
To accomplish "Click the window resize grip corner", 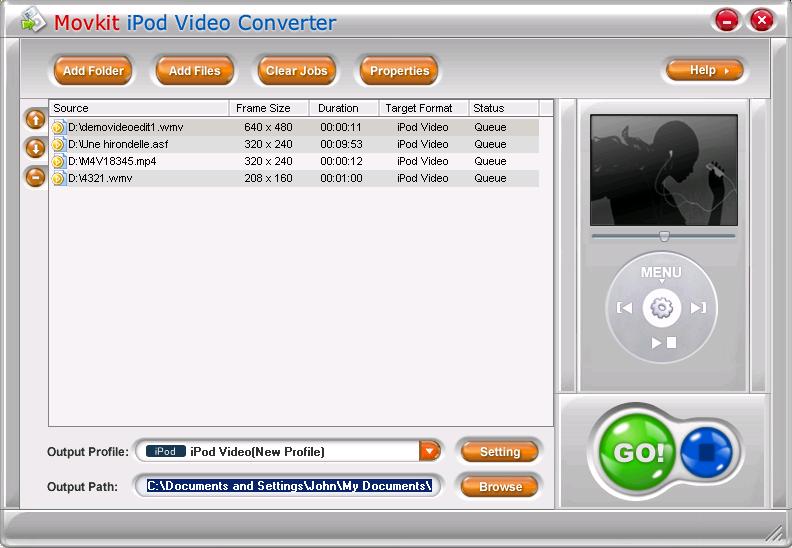I will [774, 535].
